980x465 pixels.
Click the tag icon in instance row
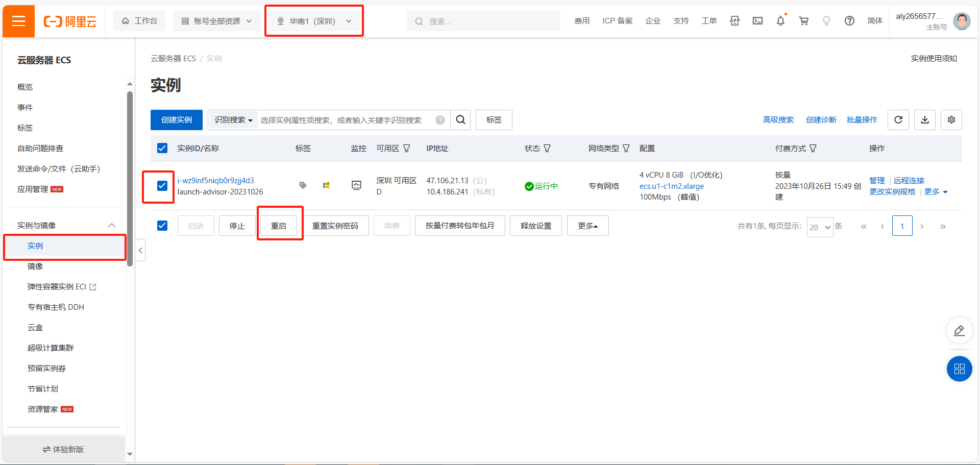pyautogui.click(x=303, y=185)
